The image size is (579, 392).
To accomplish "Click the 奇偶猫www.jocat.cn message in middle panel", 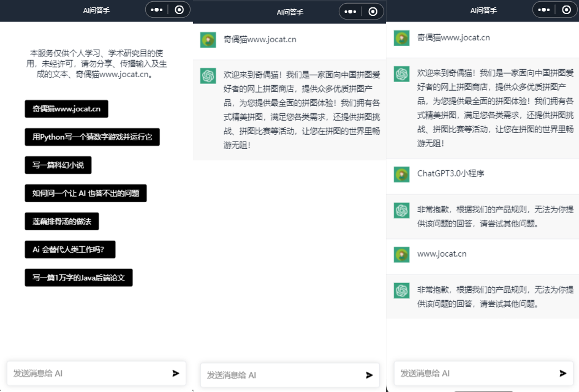I will click(260, 39).
